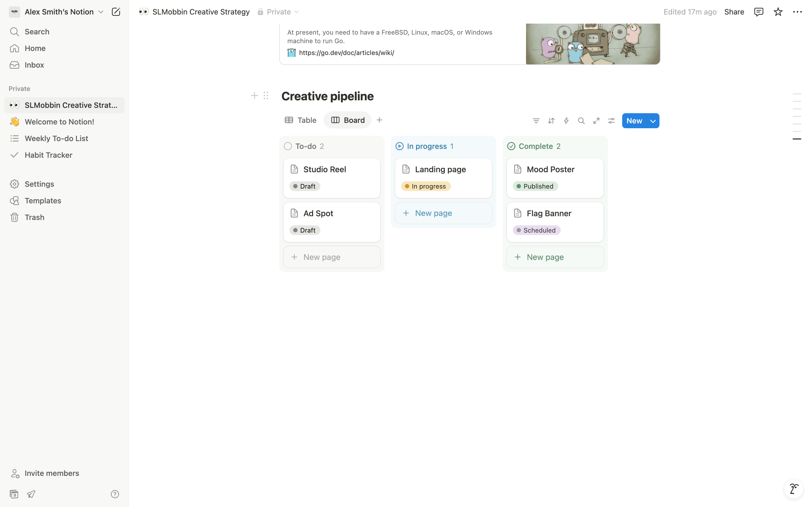This screenshot has width=812, height=507.
Task: Open the Notion AI floating button
Action: (793, 489)
